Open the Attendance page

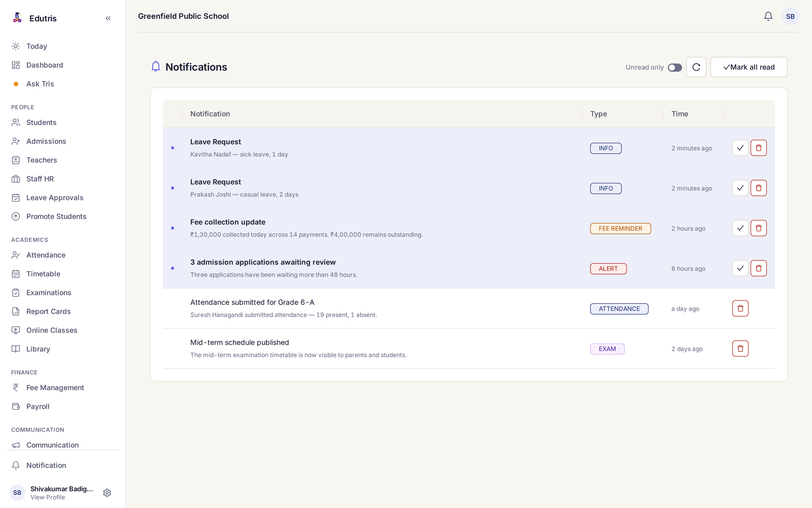coord(63,255)
